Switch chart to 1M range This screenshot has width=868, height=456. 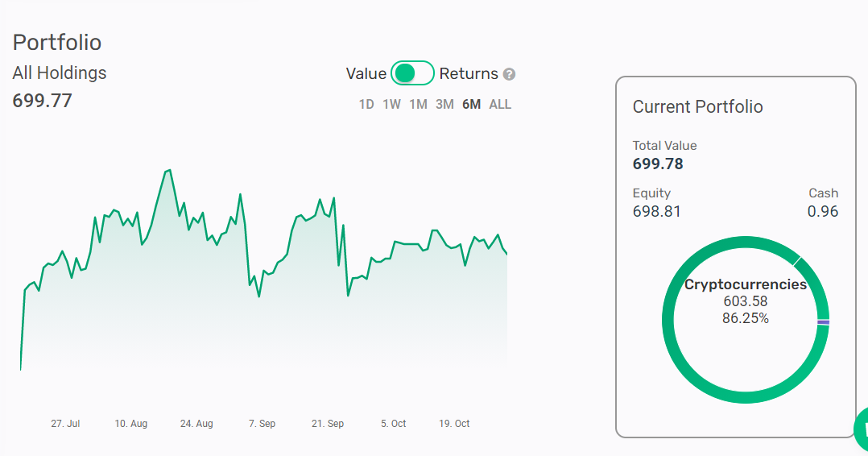coord(418,104)
